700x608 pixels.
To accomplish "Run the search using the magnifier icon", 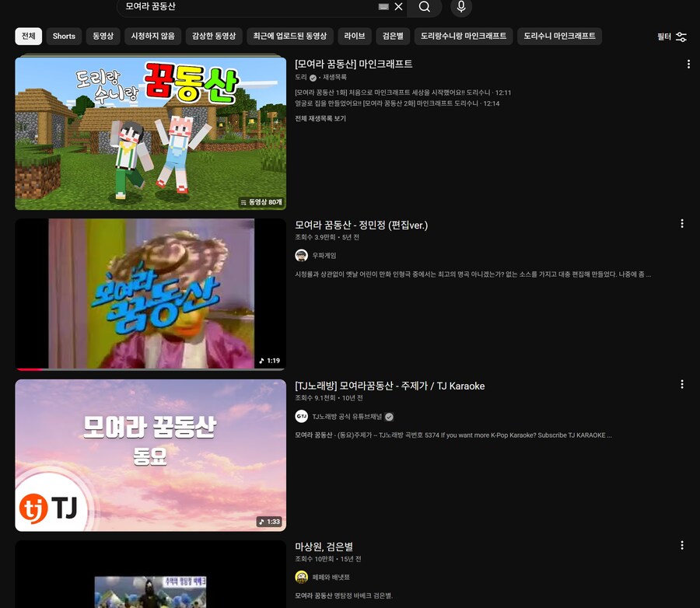I will pos(423,8).
